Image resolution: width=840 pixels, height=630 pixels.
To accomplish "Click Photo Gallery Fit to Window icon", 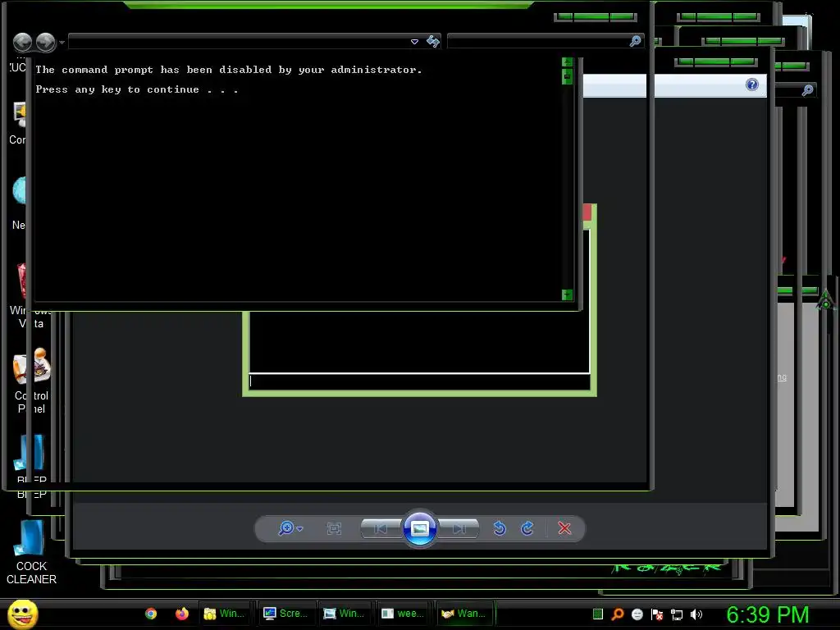I will pos(334,529).
